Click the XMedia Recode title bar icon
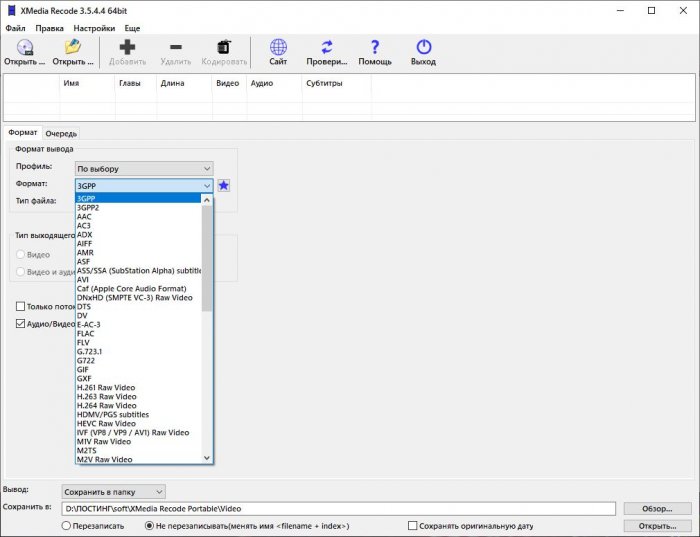This screenshot has height=537, width=700. (x=12, y=11)
